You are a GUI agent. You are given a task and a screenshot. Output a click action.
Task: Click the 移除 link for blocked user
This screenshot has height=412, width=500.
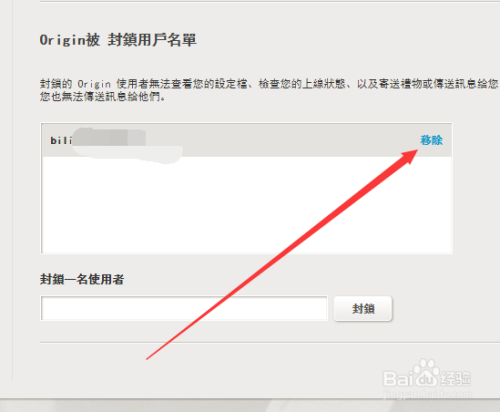(431, 140)
